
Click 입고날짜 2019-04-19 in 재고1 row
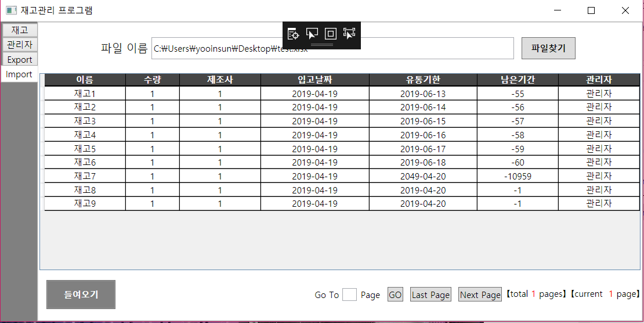point(315,94)
